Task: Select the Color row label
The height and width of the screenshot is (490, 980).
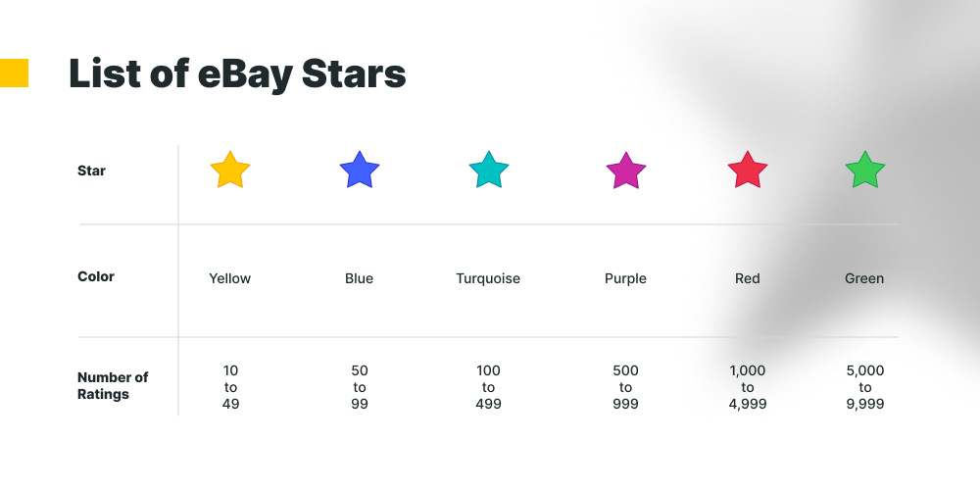Action: tap(96, 276)
